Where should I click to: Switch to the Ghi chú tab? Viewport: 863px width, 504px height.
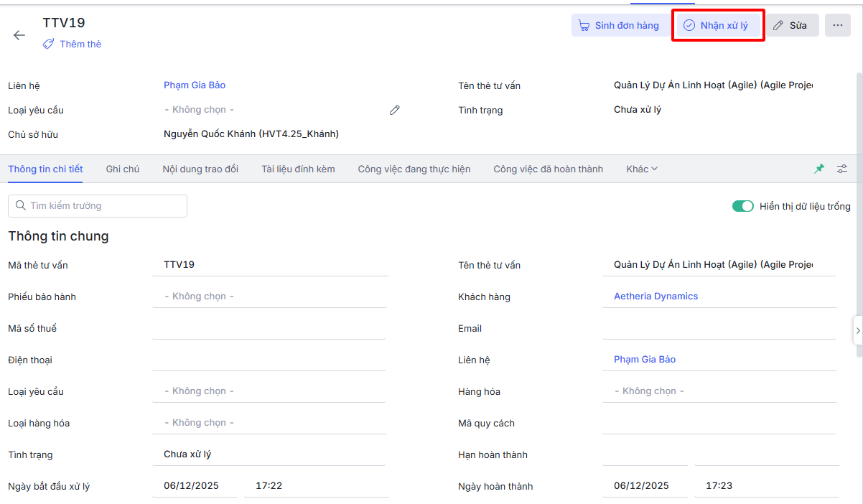click(123, 169)
